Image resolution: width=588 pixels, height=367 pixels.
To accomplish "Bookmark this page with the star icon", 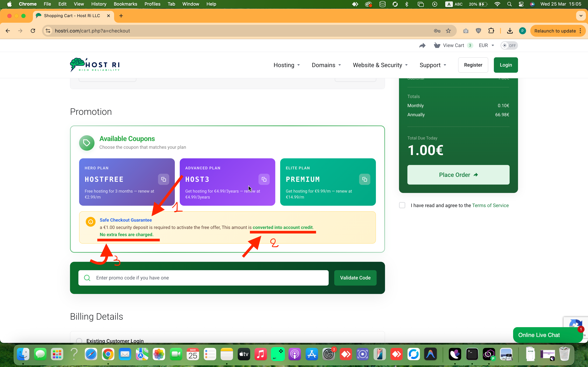I will (448, 31).
